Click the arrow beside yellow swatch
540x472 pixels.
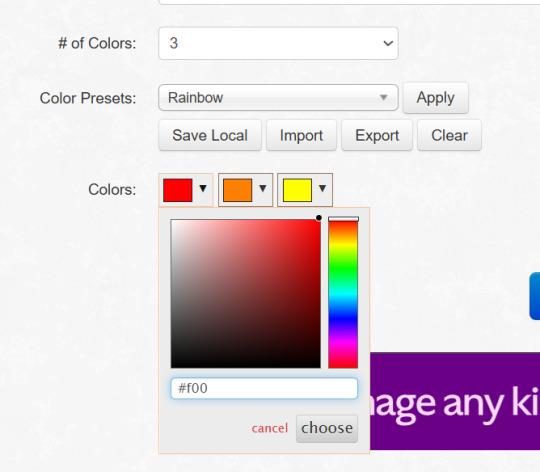pos(322,188)
